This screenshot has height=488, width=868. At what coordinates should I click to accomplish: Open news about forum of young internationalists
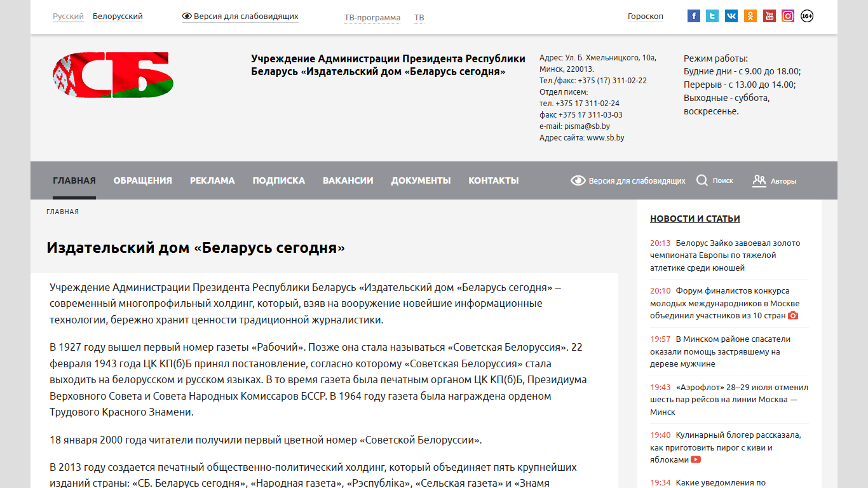725,303
